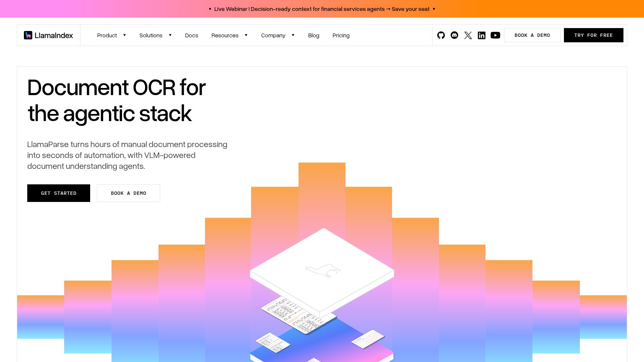
Task: Open the LlamaIndex GitHub icon link
Action: (441, 35)
